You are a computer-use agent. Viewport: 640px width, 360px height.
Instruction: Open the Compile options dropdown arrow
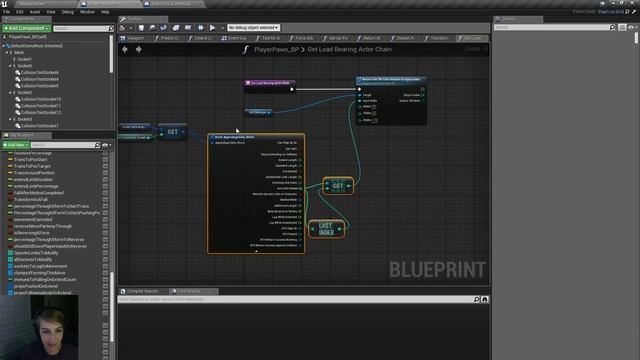pyautogui.click(x=131, y=28)
